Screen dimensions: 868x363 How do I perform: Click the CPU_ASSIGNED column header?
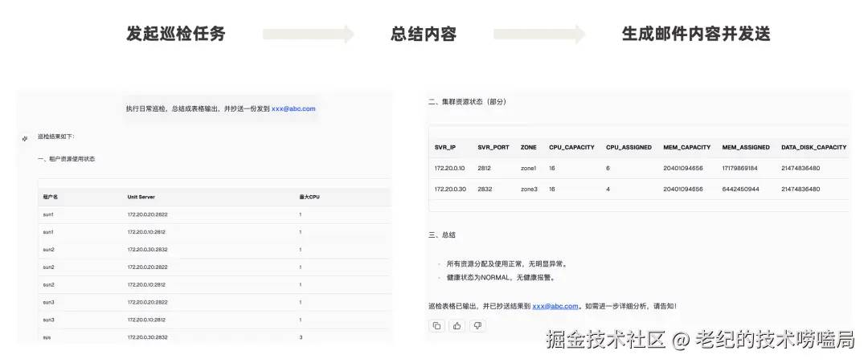(628, 147)
